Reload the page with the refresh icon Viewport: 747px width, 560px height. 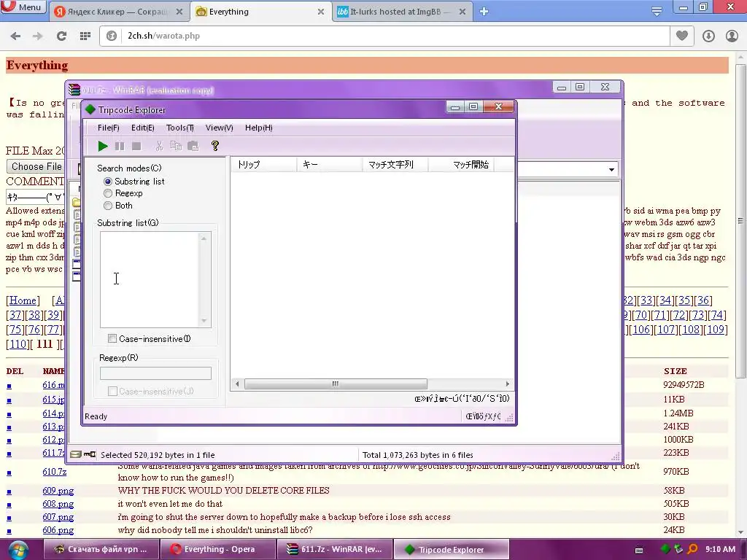click(x=61, y=36)
